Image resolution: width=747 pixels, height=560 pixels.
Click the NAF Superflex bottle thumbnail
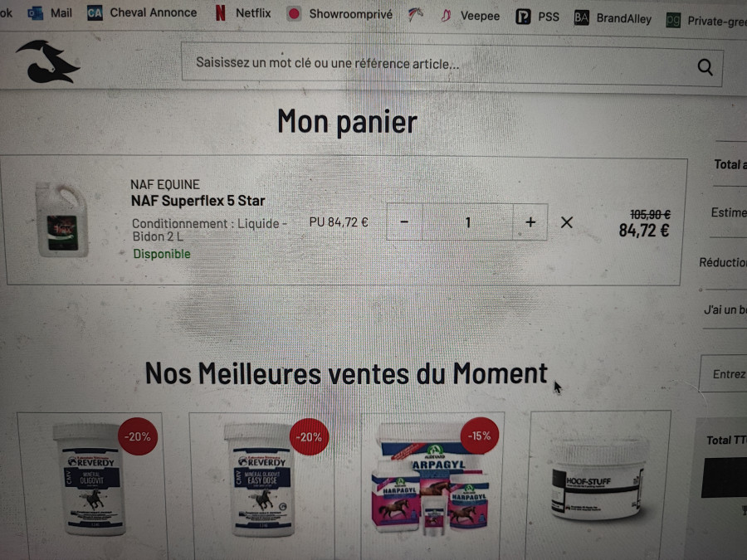pos(62,220)
